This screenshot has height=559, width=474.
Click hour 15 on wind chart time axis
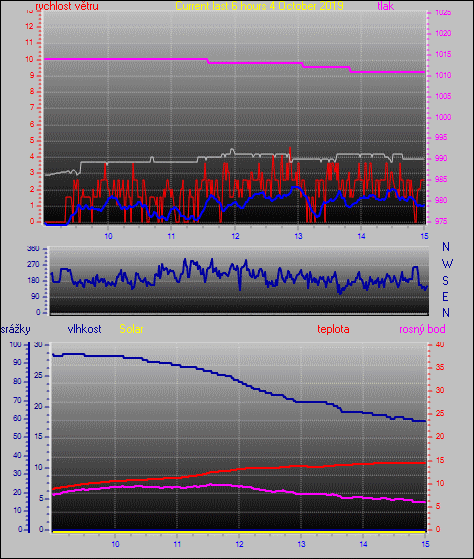[424, 236]
